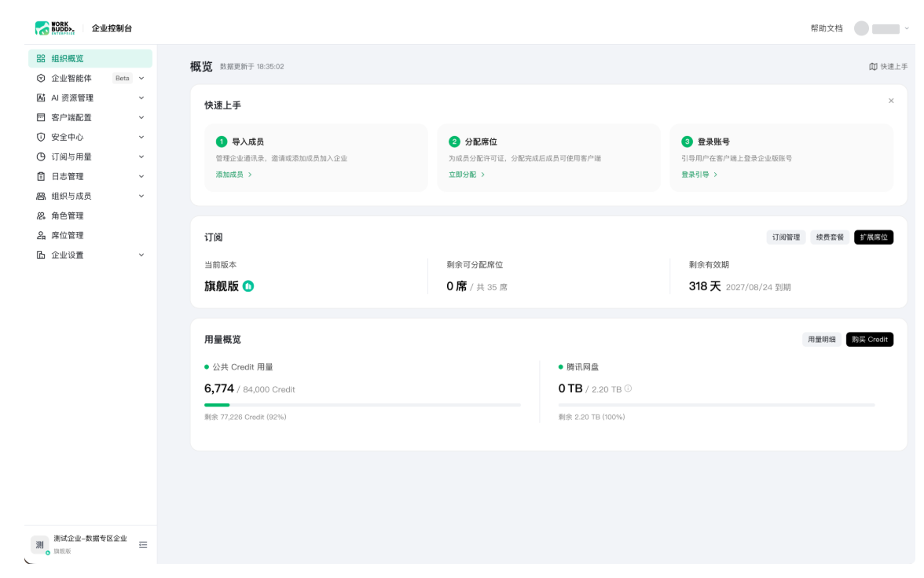Click the 添加成员 link
This screenshot has height=578, width=924.
234,175
